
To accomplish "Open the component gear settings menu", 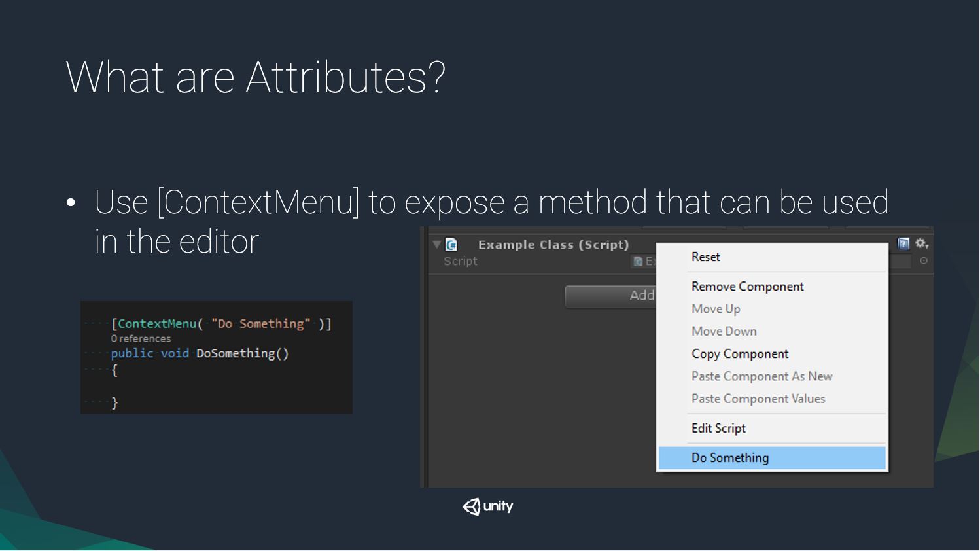I will click(922, 243).
